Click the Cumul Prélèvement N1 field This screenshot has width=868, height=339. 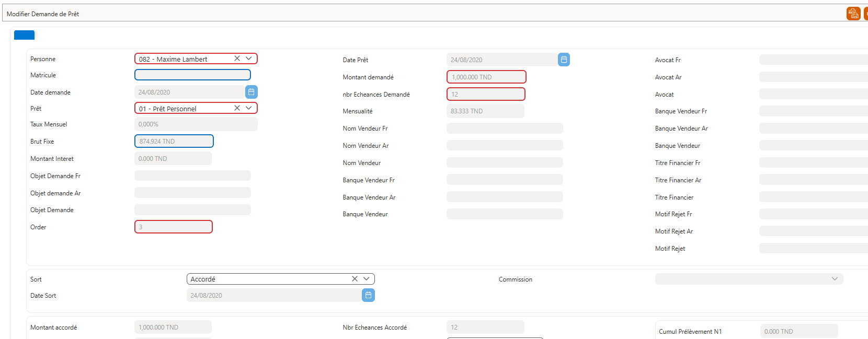tap(799, 331)
